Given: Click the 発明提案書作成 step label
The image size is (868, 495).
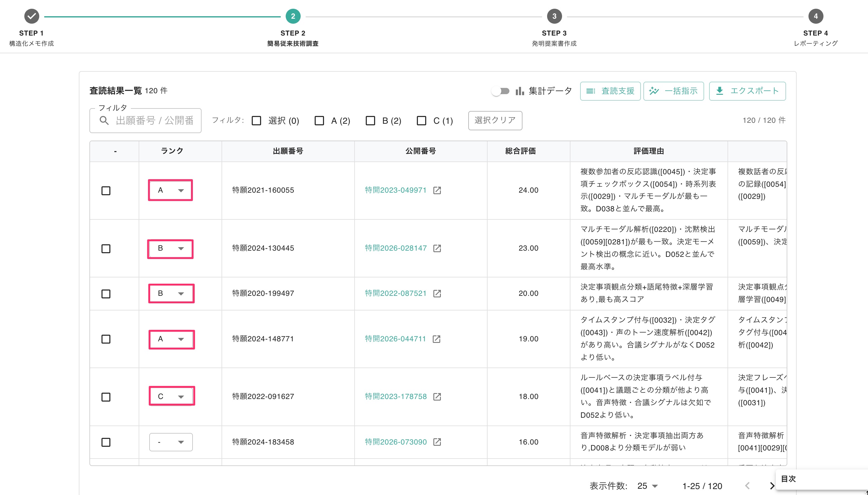Looking at the screenshot, I should coord(554,44).
